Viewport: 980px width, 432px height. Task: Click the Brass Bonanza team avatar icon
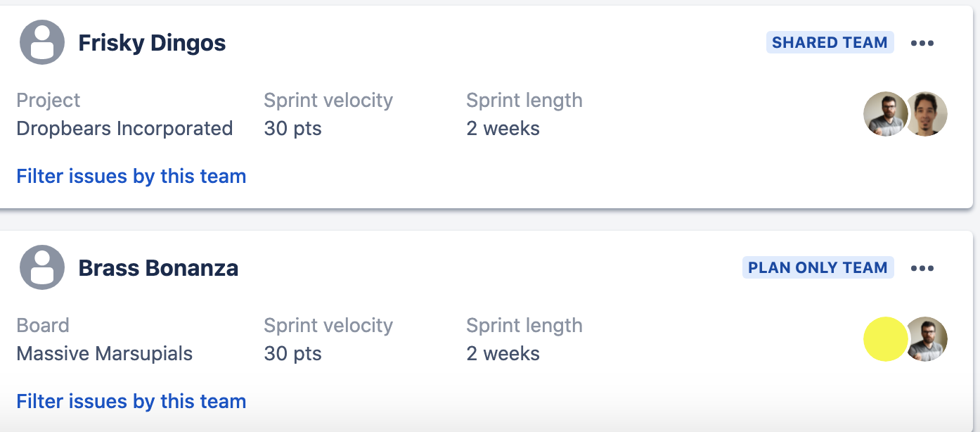tap(42, 267)
